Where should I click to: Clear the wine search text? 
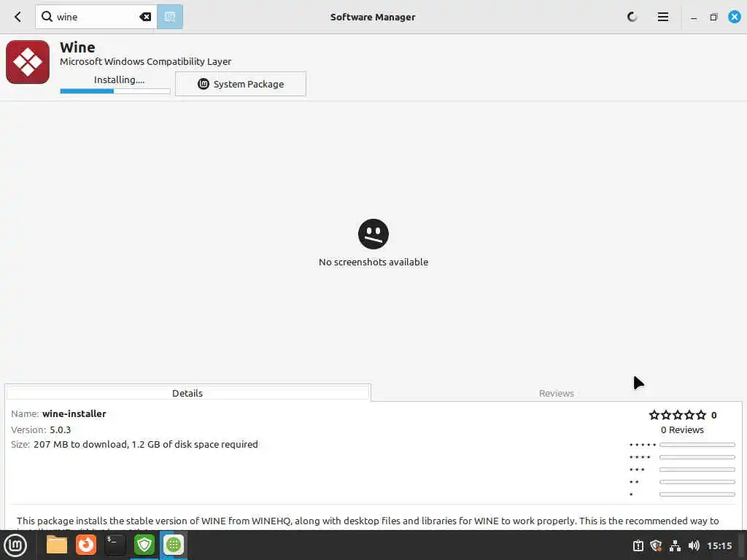pyautogui.click(x=145, y=17)
